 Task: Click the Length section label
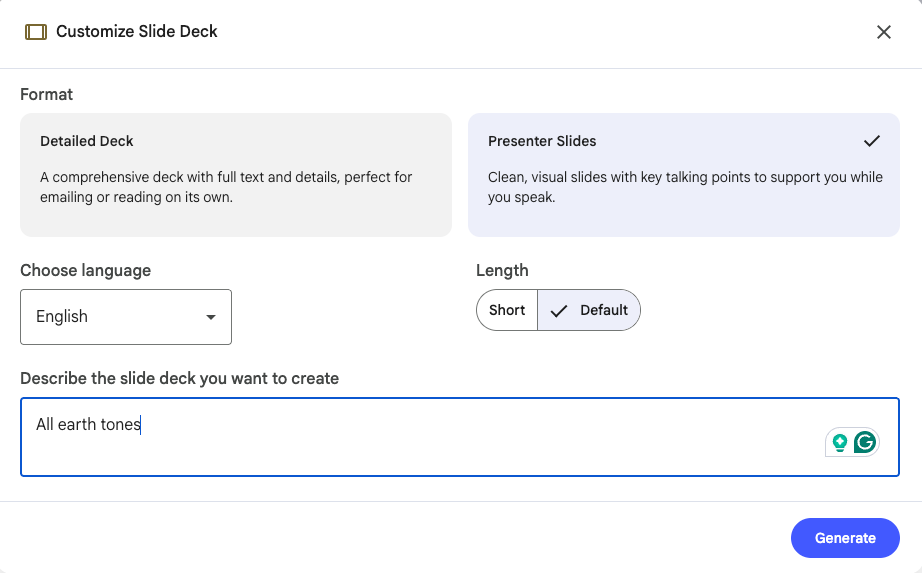pyautogui.click(x=502, y=270)
